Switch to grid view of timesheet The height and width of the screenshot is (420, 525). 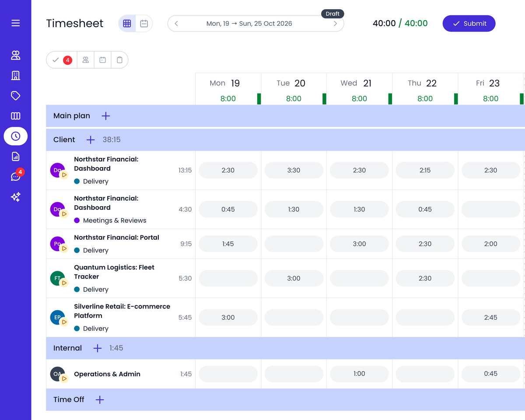point(127,24)
